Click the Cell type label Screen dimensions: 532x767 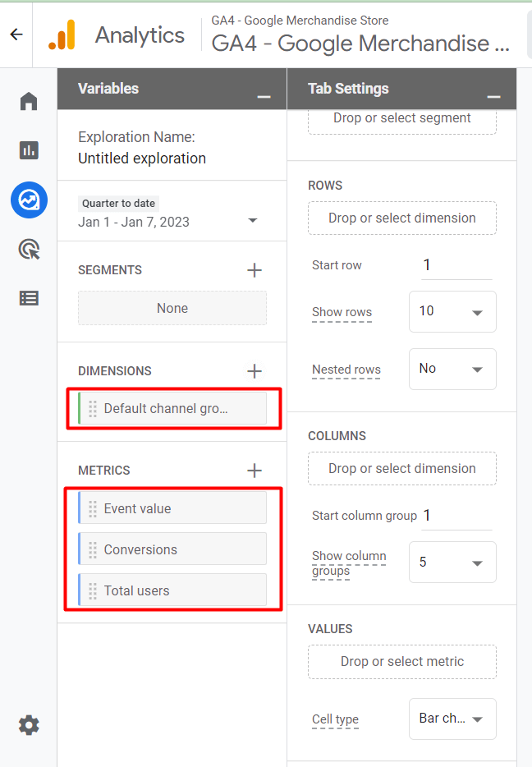click(336, 719)
